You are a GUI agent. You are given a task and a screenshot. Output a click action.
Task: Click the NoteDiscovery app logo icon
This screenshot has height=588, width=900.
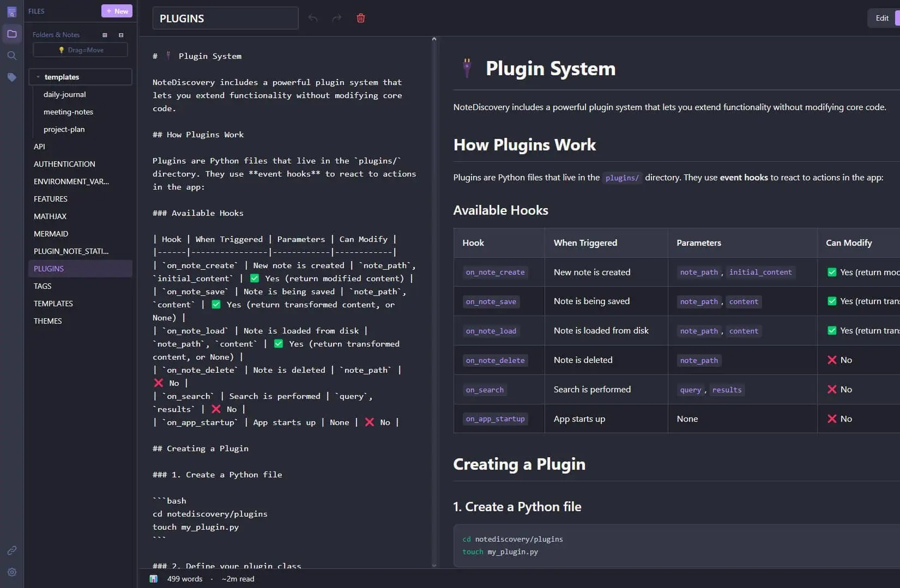pos(11,11)
